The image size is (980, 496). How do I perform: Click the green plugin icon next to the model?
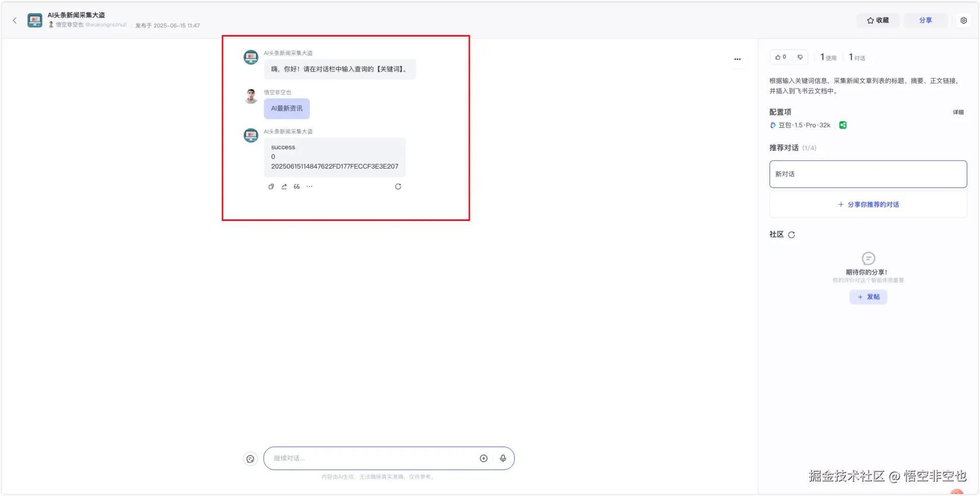(x=843, y=125)
